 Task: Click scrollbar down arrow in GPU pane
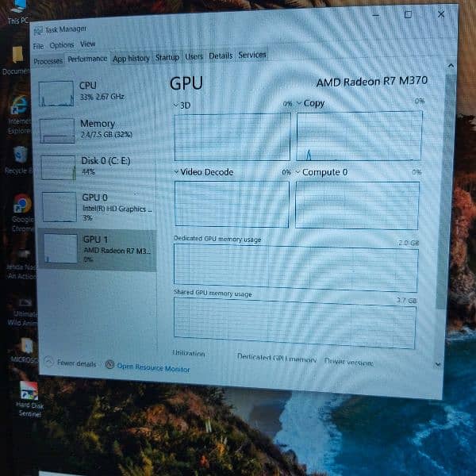[438, 364]
